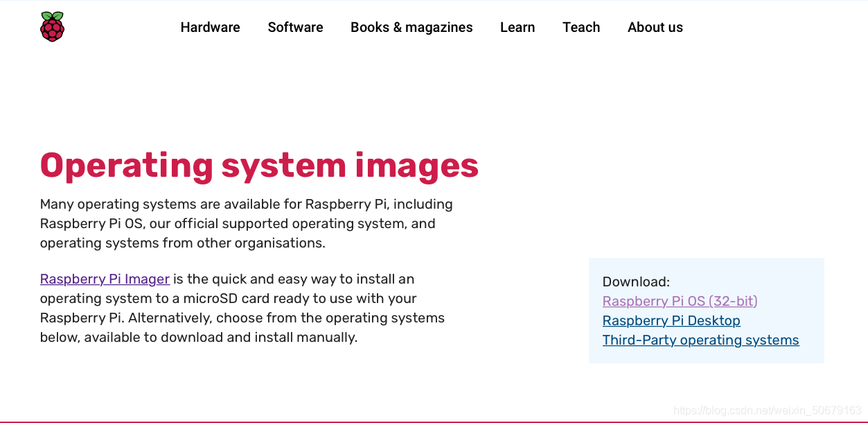Open the Raspberry Pi Desktop download link
Viewport: 868px width, 423px height.
(671, 320)
